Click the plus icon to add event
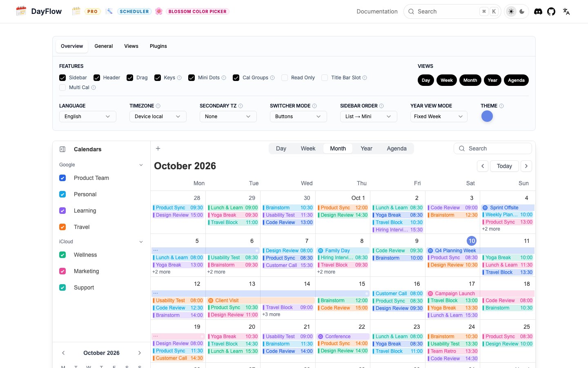This screenshot has width=588, height=368. pyautogui.click(x=158, y=148)
